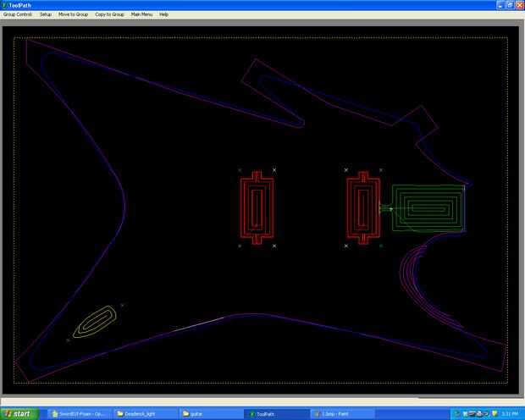
Task: Minimize the ToolPath window
Action: click(x=501, y=5)
